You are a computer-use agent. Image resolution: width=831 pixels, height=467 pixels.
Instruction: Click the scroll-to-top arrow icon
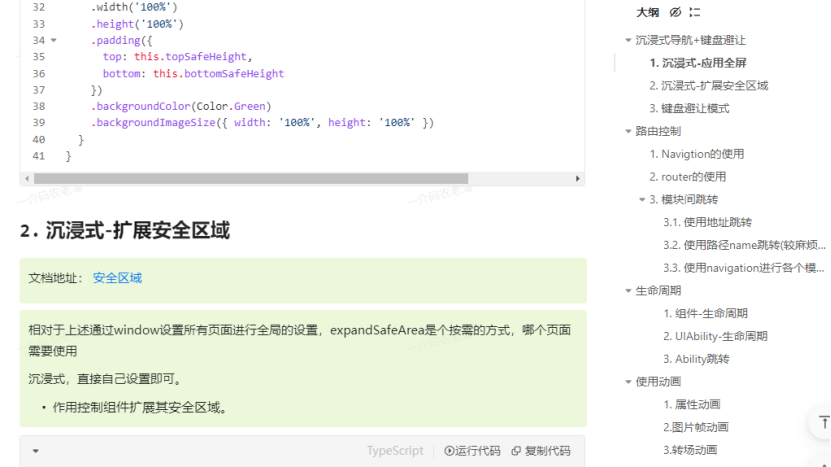coord(823,423)
